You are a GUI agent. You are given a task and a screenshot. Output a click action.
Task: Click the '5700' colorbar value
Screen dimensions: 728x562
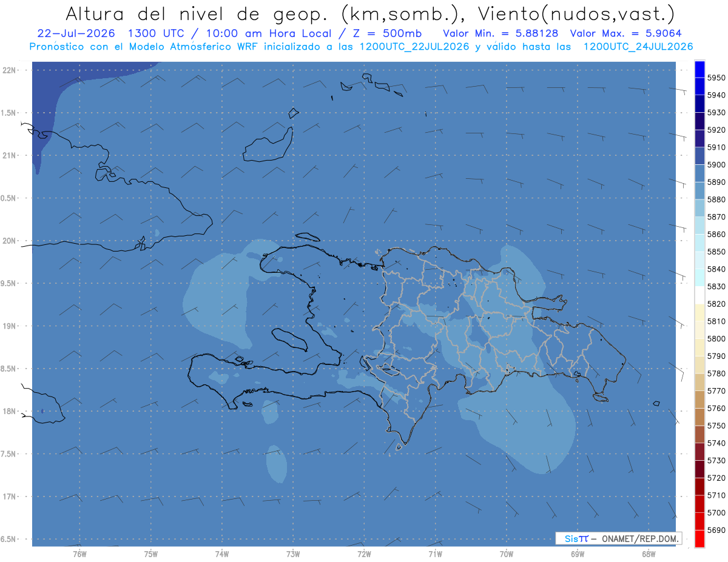click(x=716, y=513)
